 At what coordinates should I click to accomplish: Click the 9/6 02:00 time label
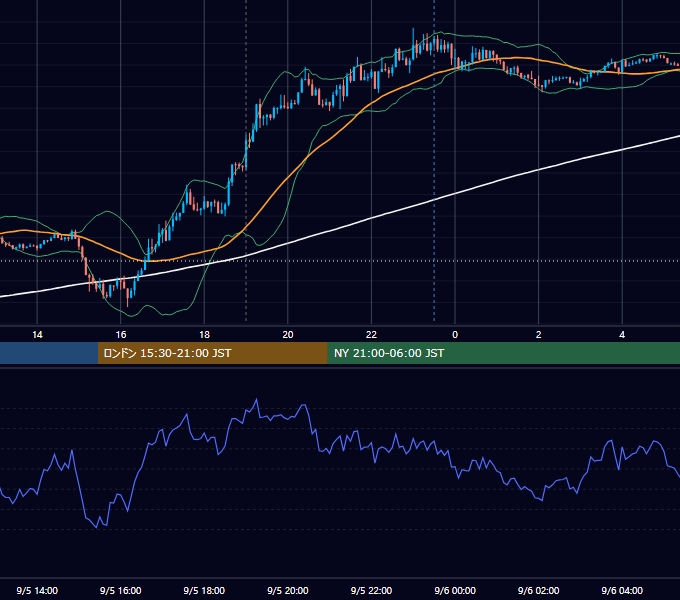pos(539,590)
